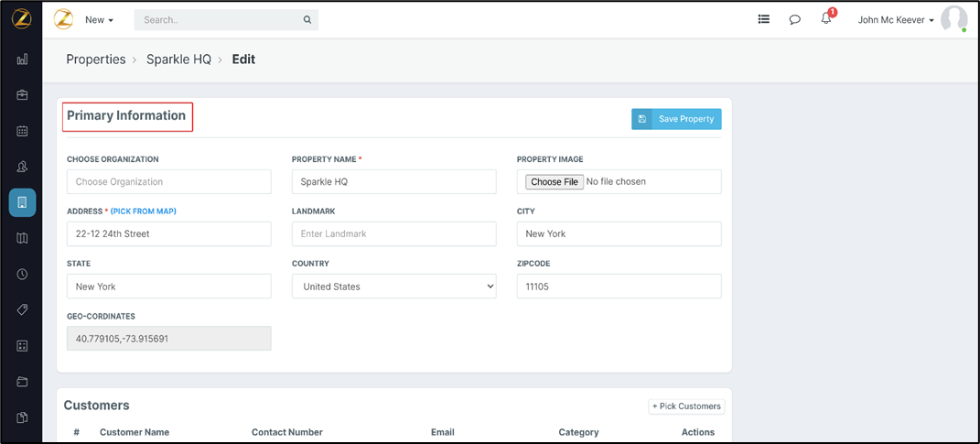Click the gold Z logo in sidebar top
Image resolution: width=980 pixels, height=444 pixels.
pos(22,19)
